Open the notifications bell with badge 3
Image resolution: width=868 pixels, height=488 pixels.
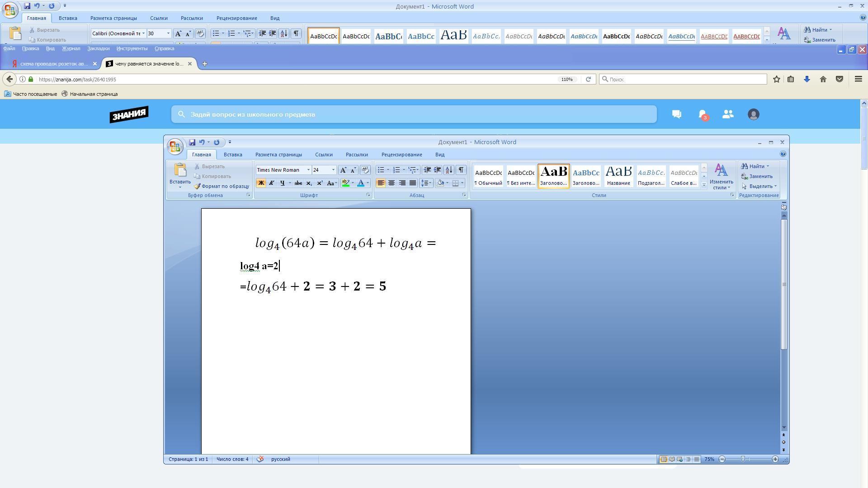tap(703, 115)
